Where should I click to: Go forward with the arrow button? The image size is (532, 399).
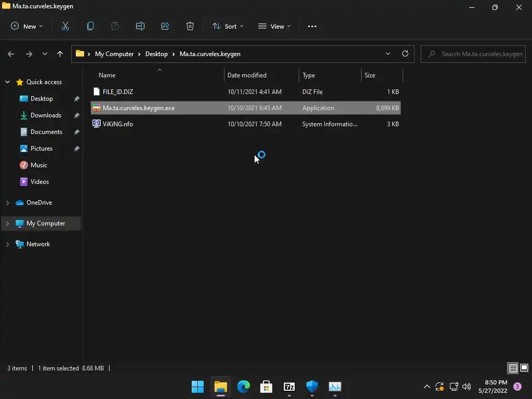pyautogui.click(x=29, y=54)
